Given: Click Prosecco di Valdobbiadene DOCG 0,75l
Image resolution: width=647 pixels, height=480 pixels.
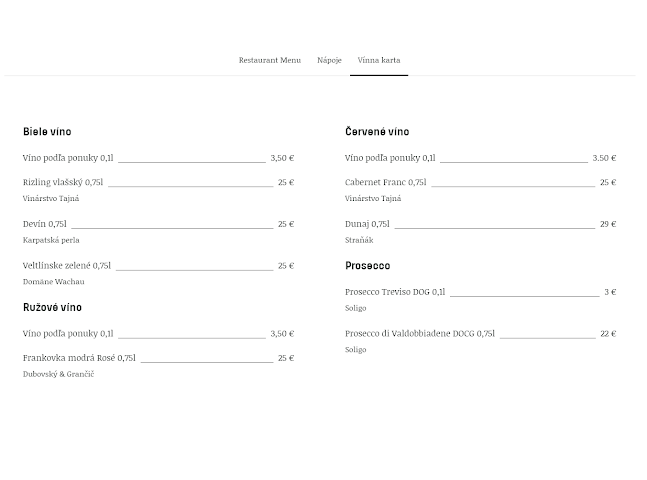Looking at the screenshot, I should [419, 334].
